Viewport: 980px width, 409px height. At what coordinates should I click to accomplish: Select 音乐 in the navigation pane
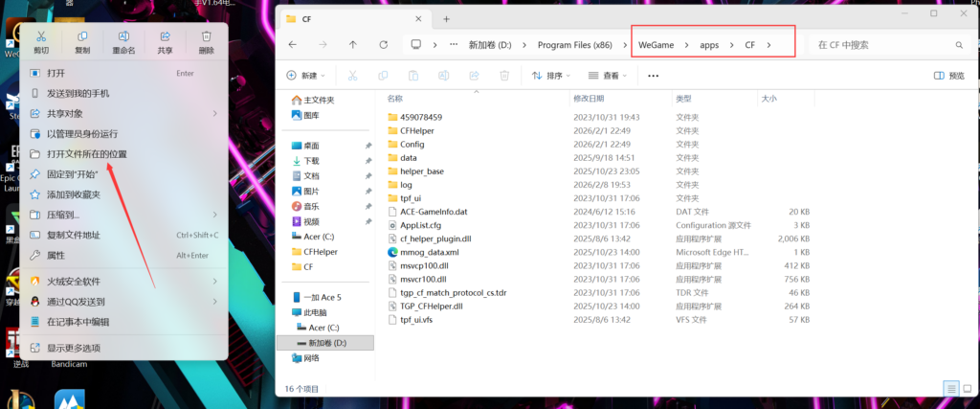(306, 206)
